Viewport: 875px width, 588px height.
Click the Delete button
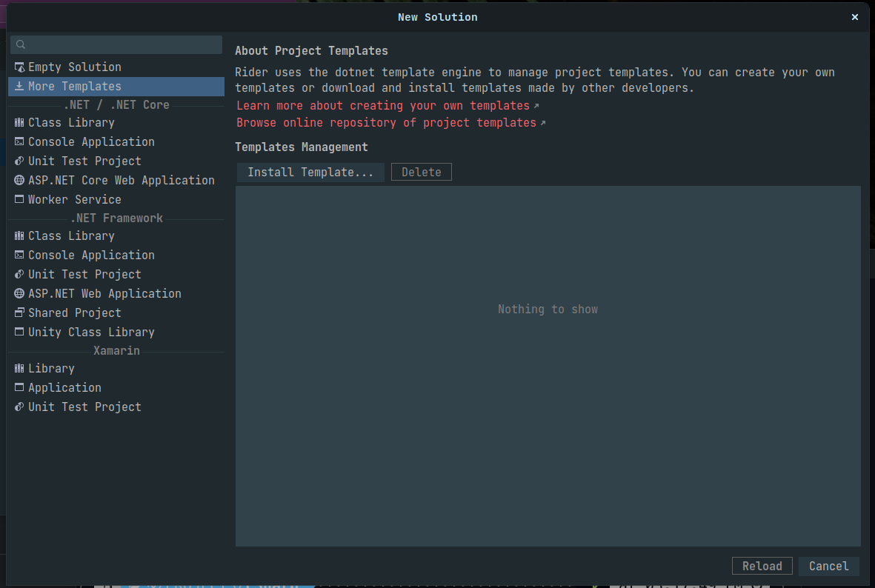click(x=422, y=172)
